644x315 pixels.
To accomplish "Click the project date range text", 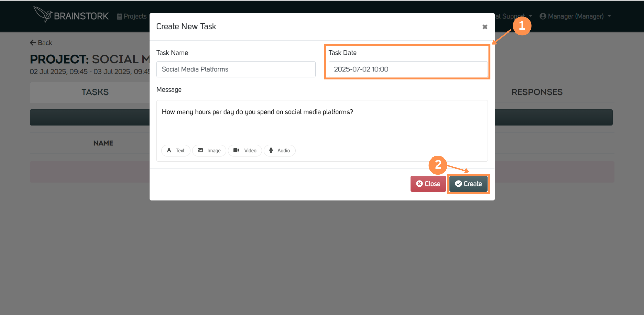I will pyautogui.click(x=90, y=72).
